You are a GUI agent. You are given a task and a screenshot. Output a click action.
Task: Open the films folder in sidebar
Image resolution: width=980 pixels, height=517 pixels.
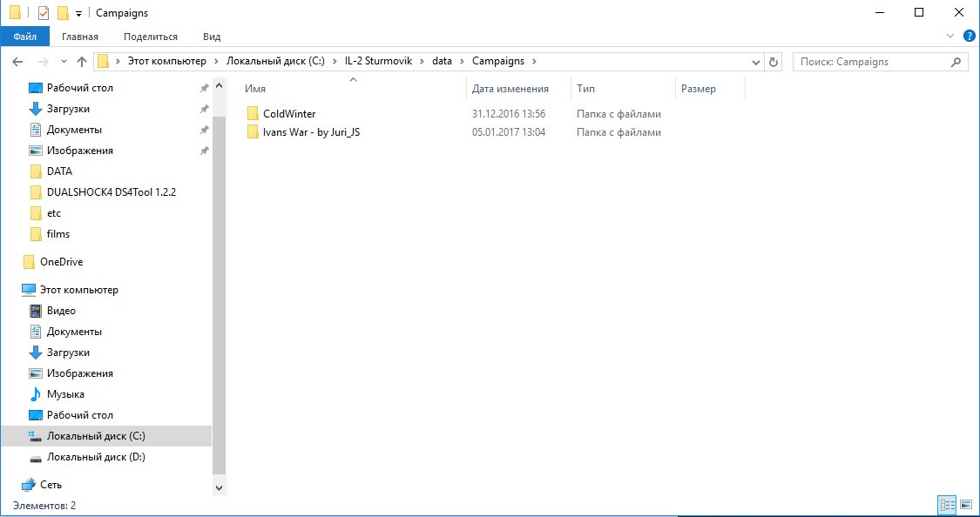pyautogui.click(x=58, y=234)
